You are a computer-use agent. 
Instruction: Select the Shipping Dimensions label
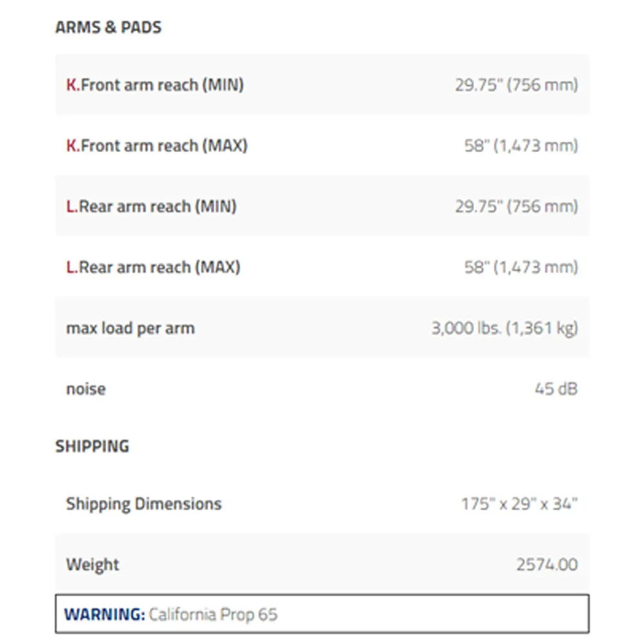coord(144,504)
